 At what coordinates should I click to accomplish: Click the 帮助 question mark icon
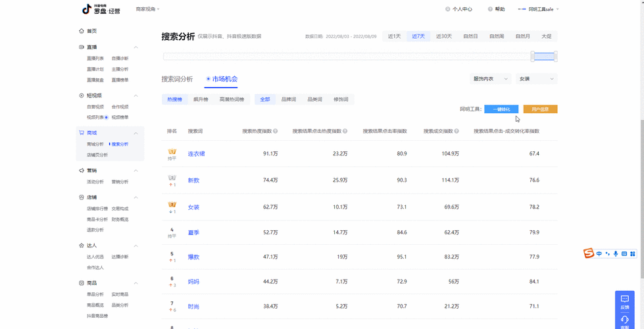[x=490, y=9]
